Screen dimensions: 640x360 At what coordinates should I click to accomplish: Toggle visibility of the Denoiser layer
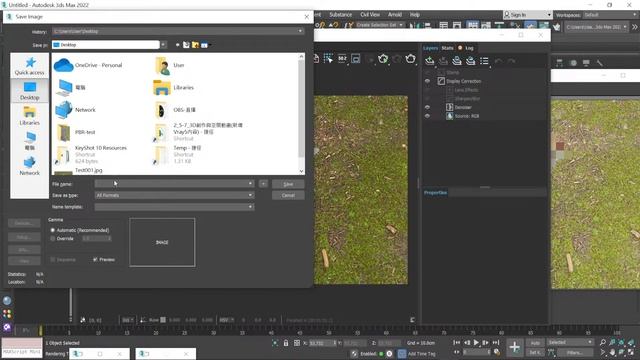tap(427, 107)
